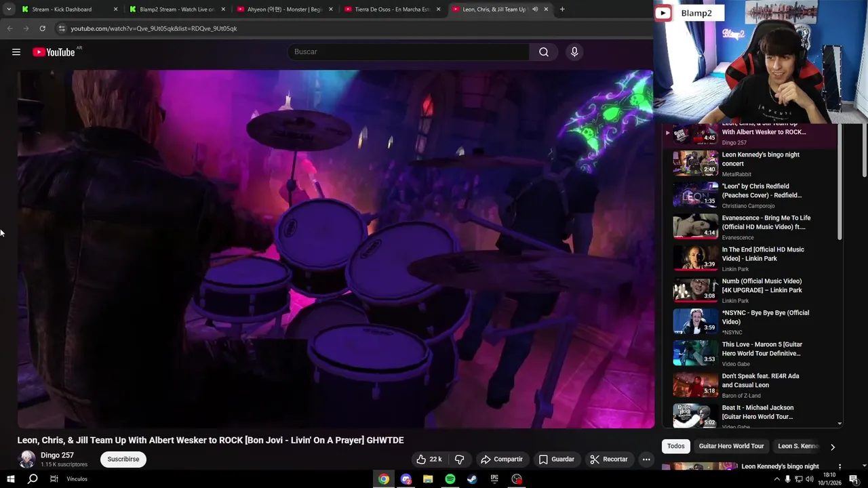
Task: Clip the video with Recortar
Action: point(609,460)
